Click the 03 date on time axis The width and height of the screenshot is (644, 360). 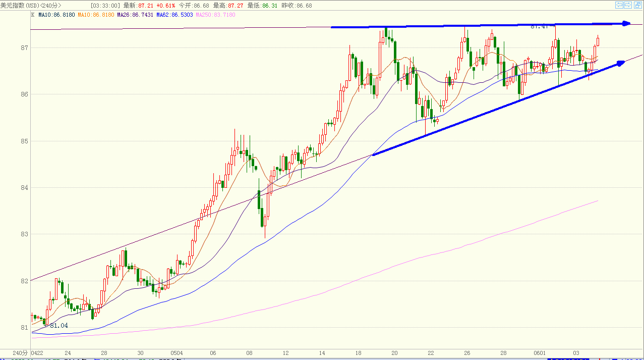click(x=577, y=352)
